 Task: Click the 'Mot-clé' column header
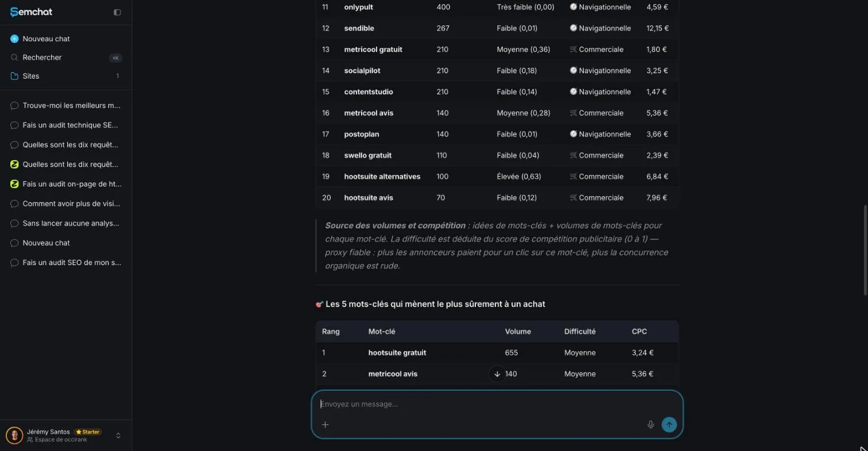click(x=382, y=332)
